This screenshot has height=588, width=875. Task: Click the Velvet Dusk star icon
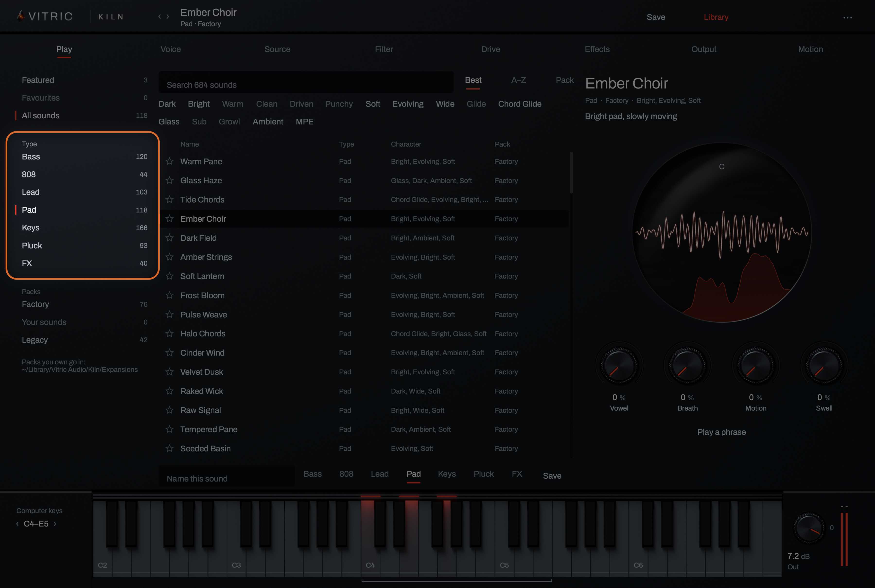click(x=169, y=372)
